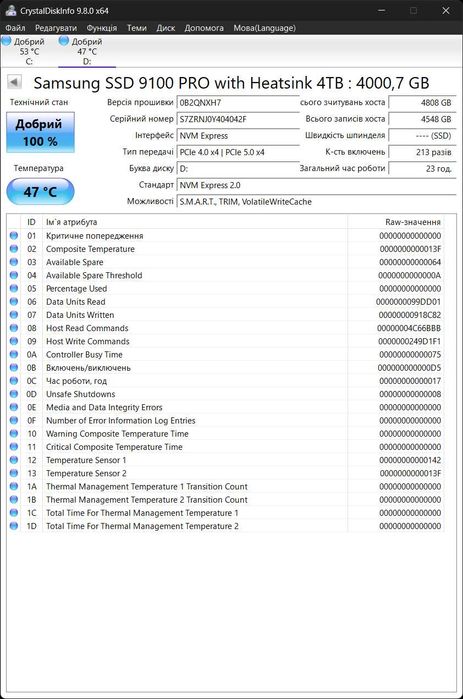Click the Ім'я атрибута column header

point(195,222)
